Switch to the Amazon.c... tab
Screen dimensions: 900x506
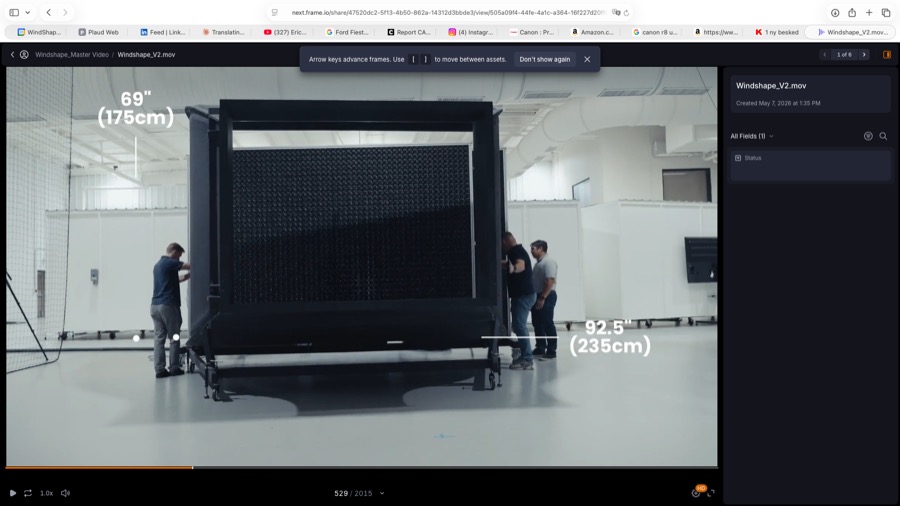click(593, 32)
